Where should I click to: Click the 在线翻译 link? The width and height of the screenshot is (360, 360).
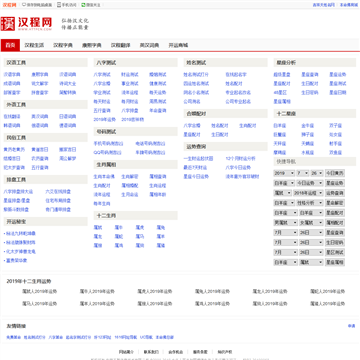(x=12, y=117)
